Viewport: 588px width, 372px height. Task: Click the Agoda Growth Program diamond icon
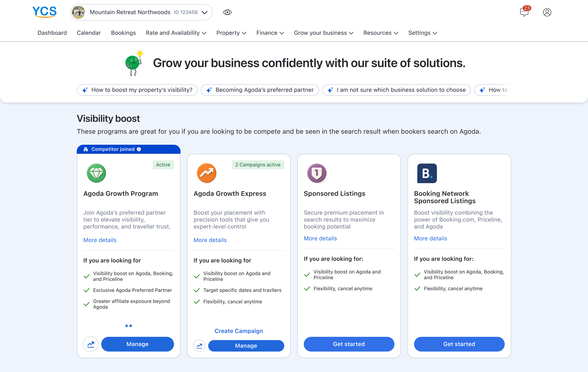point(96,173)
